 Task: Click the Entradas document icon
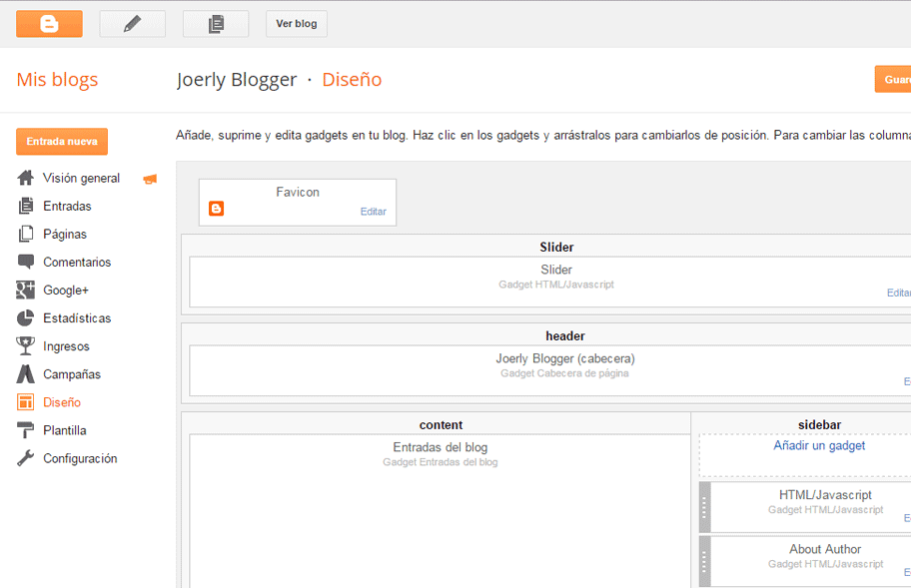coord(26,206)
